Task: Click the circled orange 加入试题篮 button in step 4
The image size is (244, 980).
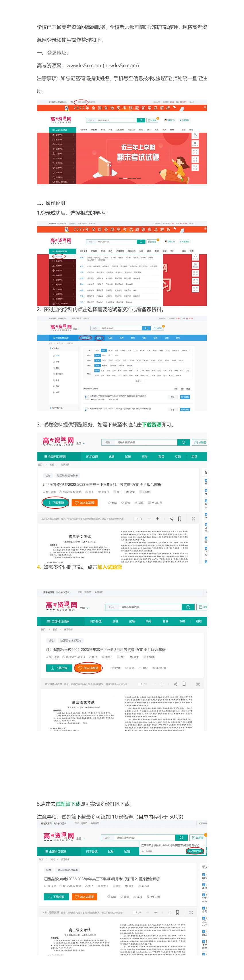Action: [x=88, y=668]
